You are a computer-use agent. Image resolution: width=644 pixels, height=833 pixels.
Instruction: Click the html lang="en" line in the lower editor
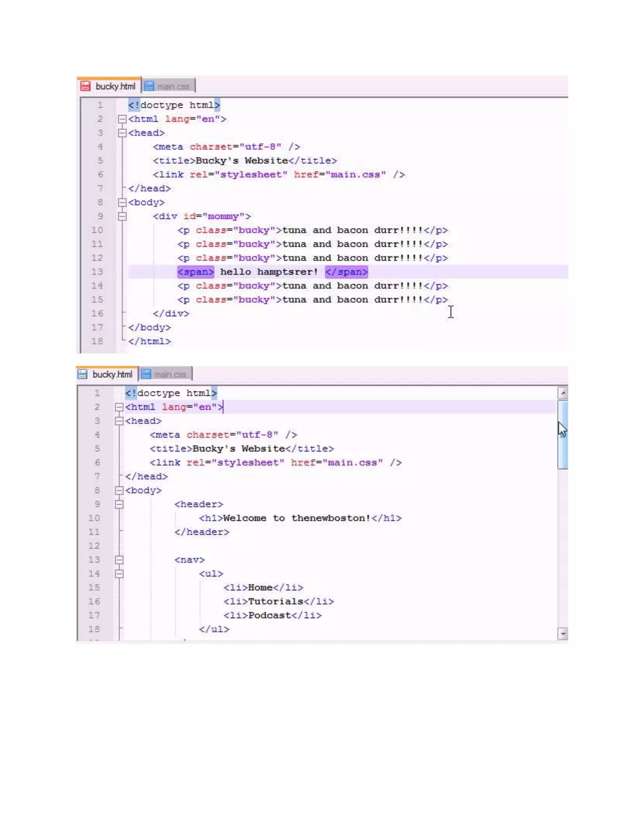[174, 407]
